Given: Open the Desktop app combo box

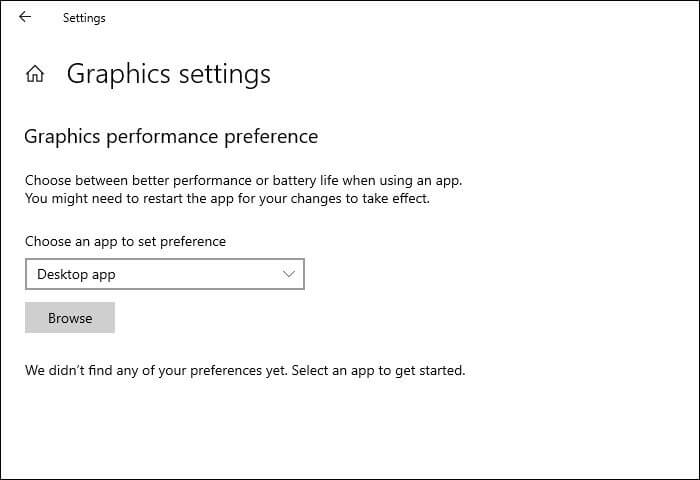Looking at the screenshot, I should 164,274.
